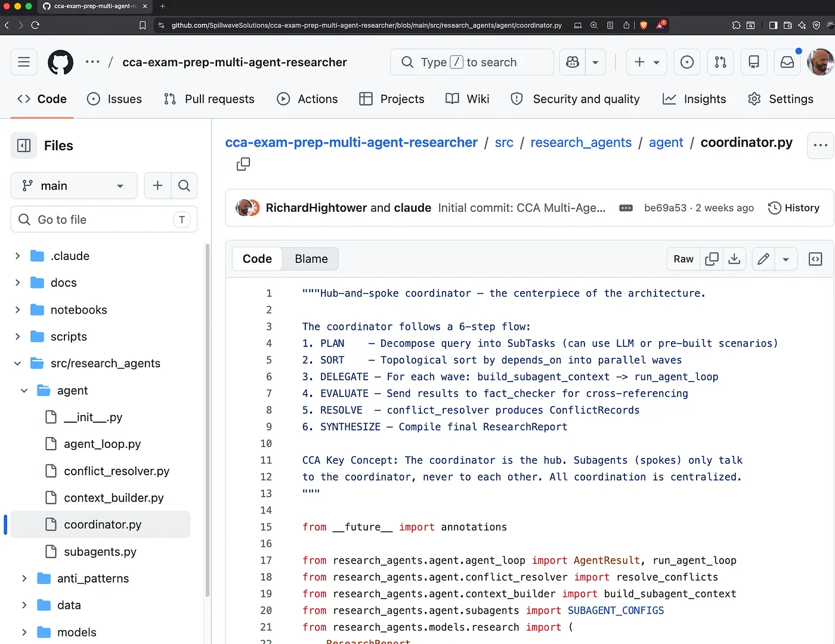Expand the docs folder
Screen dimensions: 835x644
pyautogui.click(x=17, y=283)
